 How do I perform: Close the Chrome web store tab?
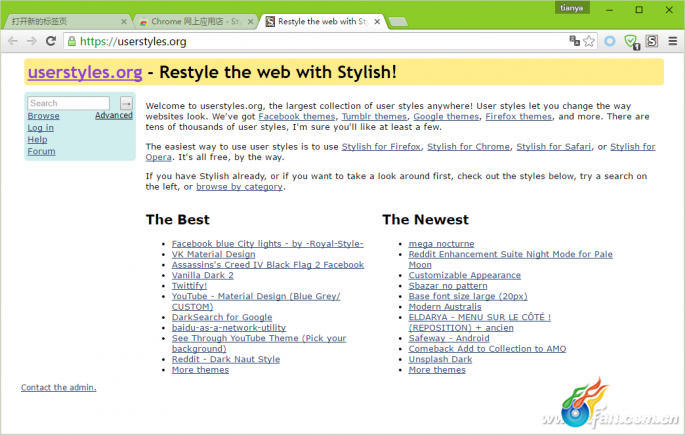250,21
